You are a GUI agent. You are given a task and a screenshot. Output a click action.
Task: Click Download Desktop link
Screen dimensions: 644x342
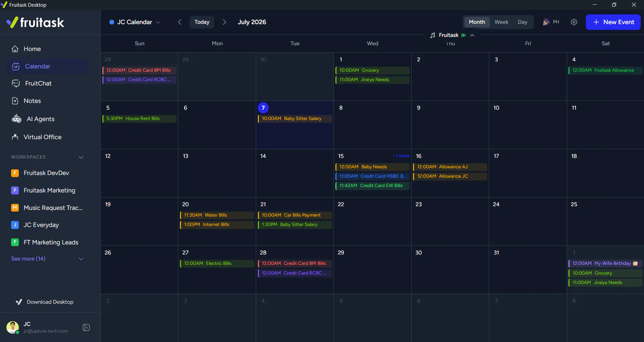click(x=45, y=302)
